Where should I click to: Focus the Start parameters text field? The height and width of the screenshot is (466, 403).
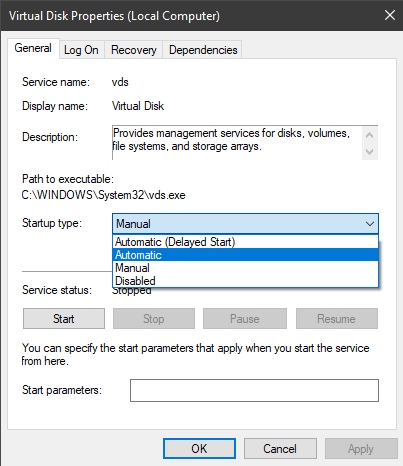tap(254, 390)
